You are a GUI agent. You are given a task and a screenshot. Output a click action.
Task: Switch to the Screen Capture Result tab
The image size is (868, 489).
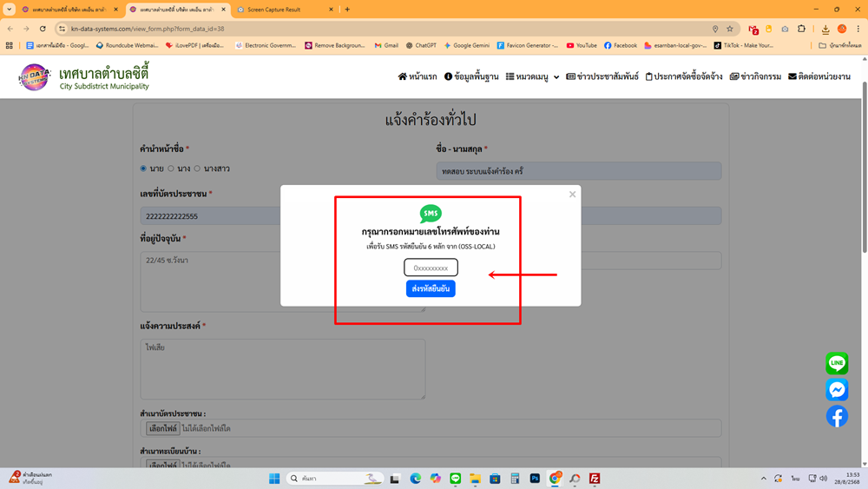[282, 10]
